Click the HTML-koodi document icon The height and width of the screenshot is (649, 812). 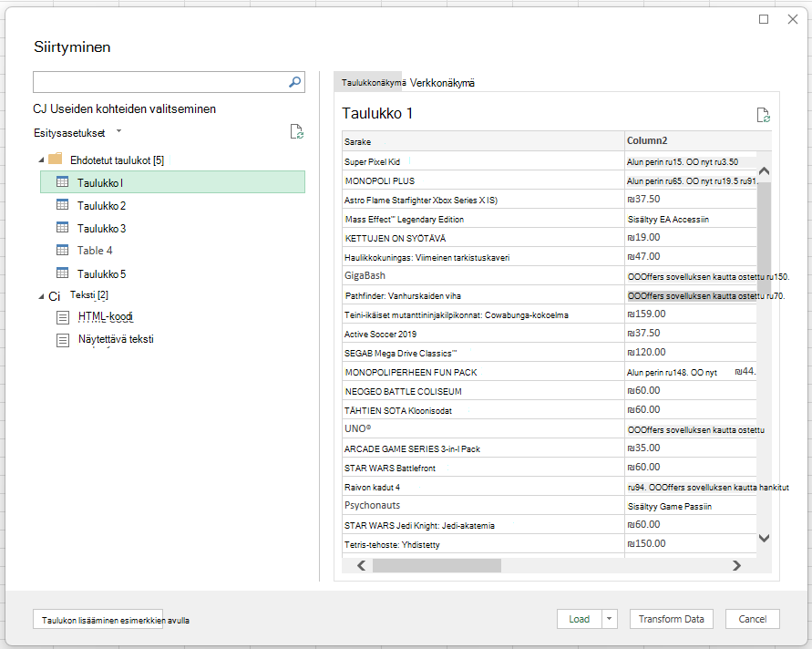click(x=63, y=317)
